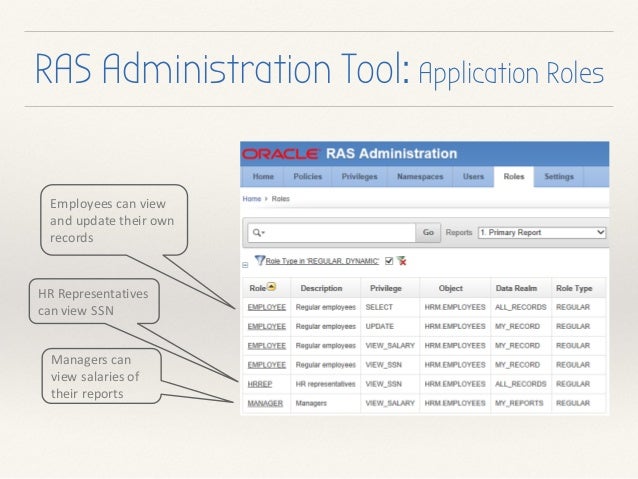Switch to the Users tab
Viewport: 638px width, 479px height.
click(x=473, y=177)
